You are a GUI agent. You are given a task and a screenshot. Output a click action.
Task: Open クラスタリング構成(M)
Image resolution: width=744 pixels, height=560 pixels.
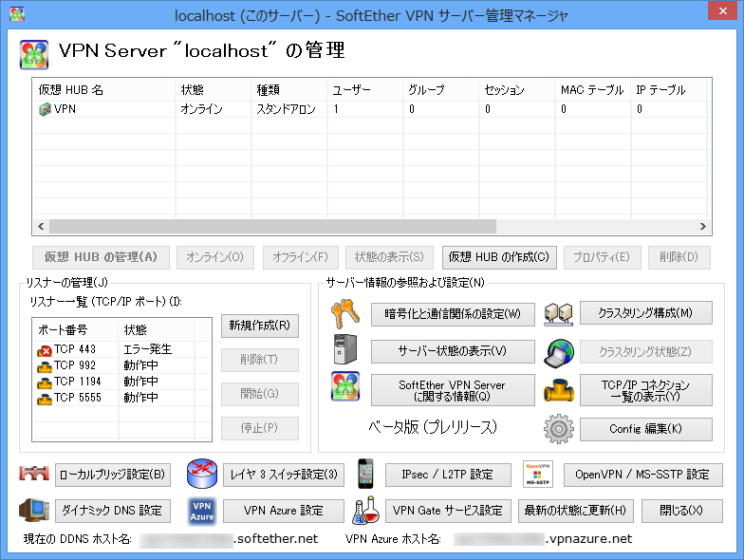(x=645, y=313)
